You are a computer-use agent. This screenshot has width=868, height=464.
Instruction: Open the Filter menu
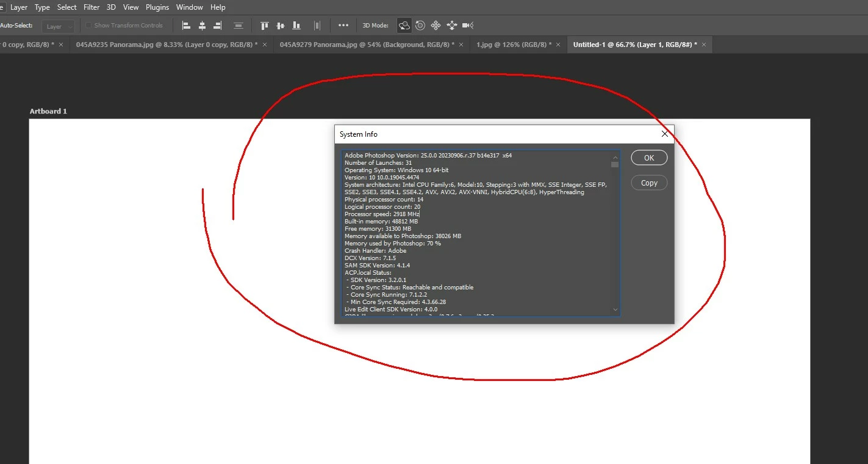point(91,7)
